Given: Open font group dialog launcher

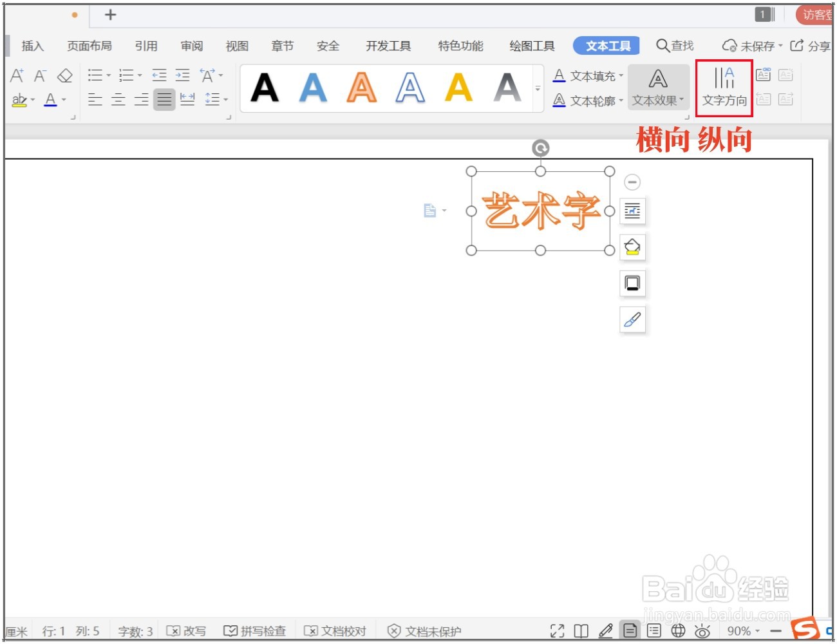Looking at the screenshot, I should pos(73,117).
